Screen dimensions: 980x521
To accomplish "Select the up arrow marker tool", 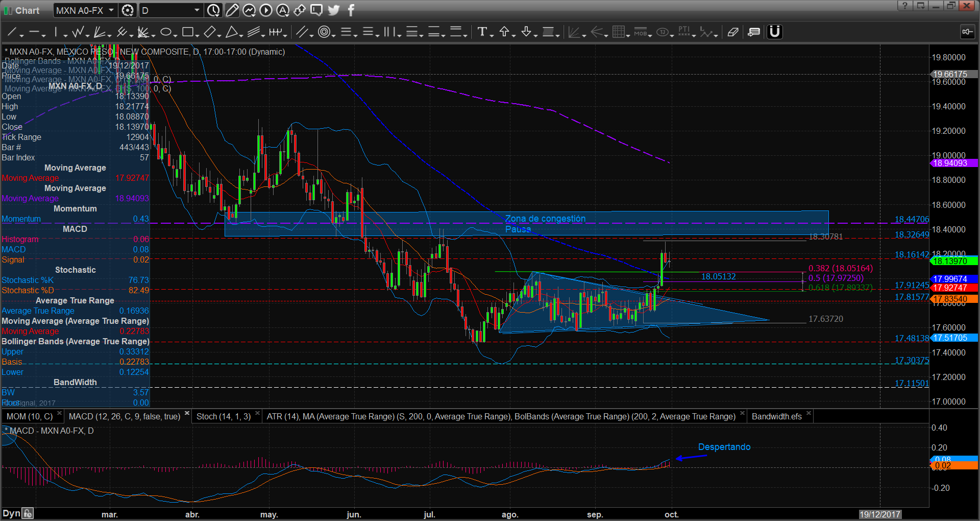I will click(x=504, y=32).
